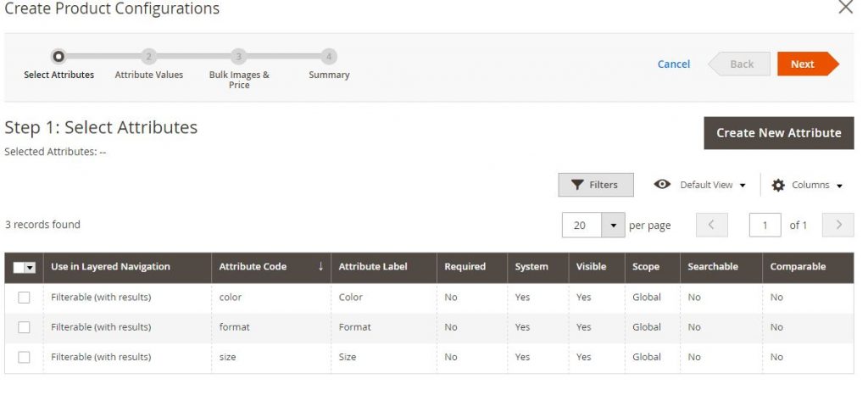Click the funnel icon on Filters
868x412 pixels.
(x=577, y=185)
